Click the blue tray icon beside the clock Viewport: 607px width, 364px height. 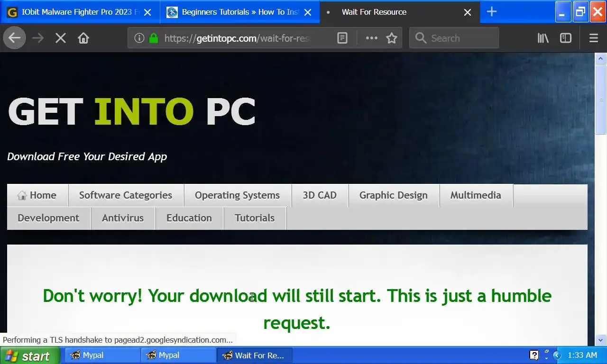tap(558, 355)
